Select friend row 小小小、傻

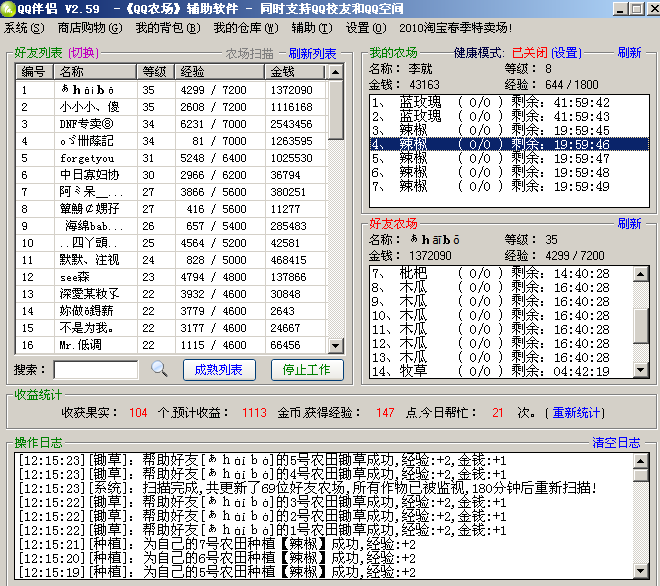(170, 107)
